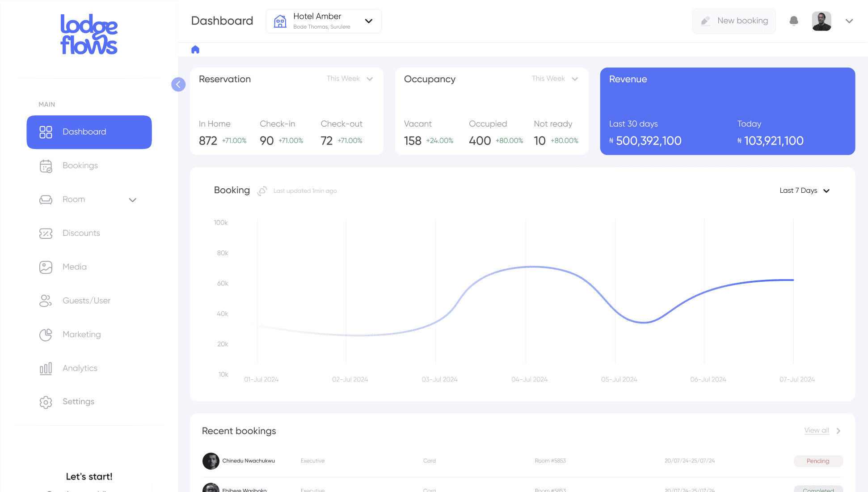Click the View all link
The image size is (868, 492).
816,430
